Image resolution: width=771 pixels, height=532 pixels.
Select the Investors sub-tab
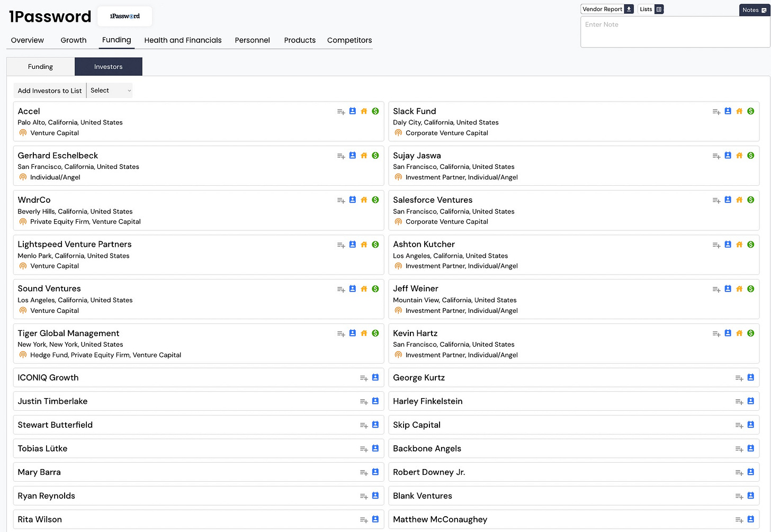tap(109, 67)
